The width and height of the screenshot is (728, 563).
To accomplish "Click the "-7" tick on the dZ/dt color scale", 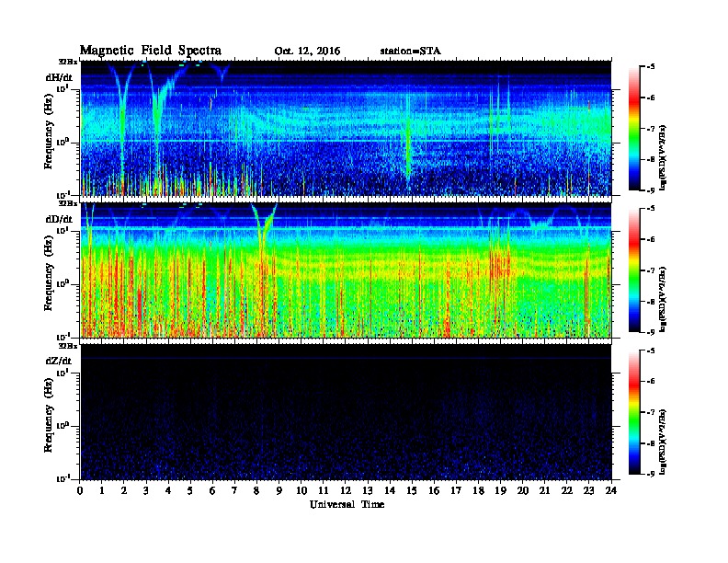I will coord(650,412).
